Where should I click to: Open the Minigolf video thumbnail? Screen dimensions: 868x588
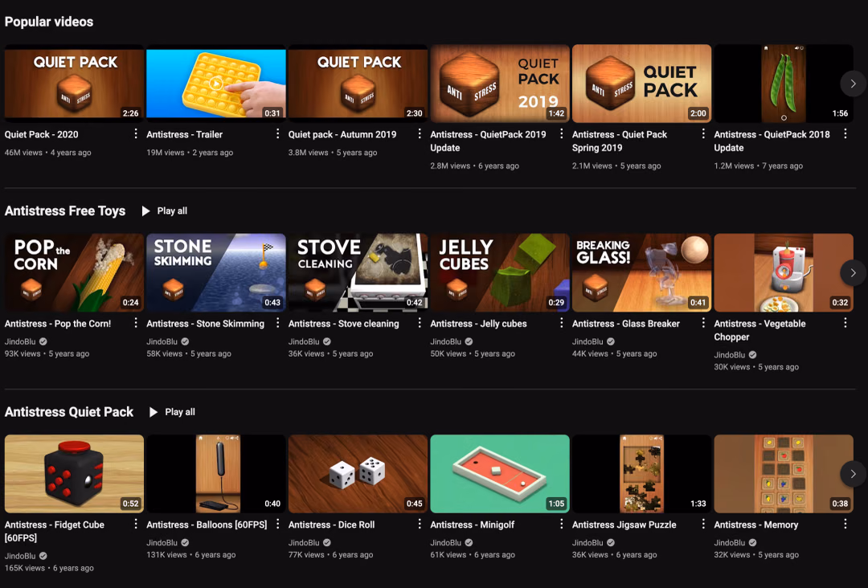click(x=500, y=473)
